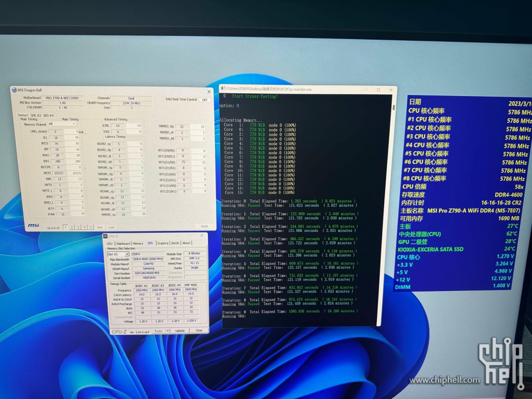The height and width of the screenshot is (399, 532).
Task: Click the Max Bandwidth value DDR4-4000 (2000 MHz)
Action: 148,259
